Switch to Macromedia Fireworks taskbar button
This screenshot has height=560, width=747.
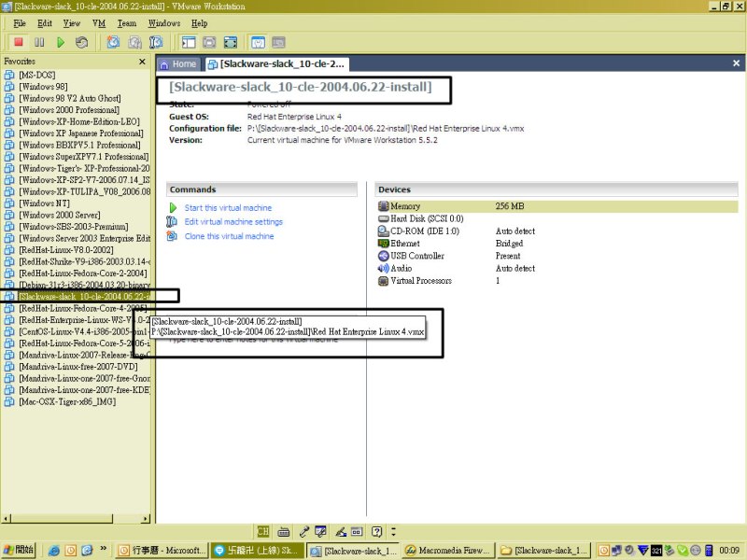[448, 551]
